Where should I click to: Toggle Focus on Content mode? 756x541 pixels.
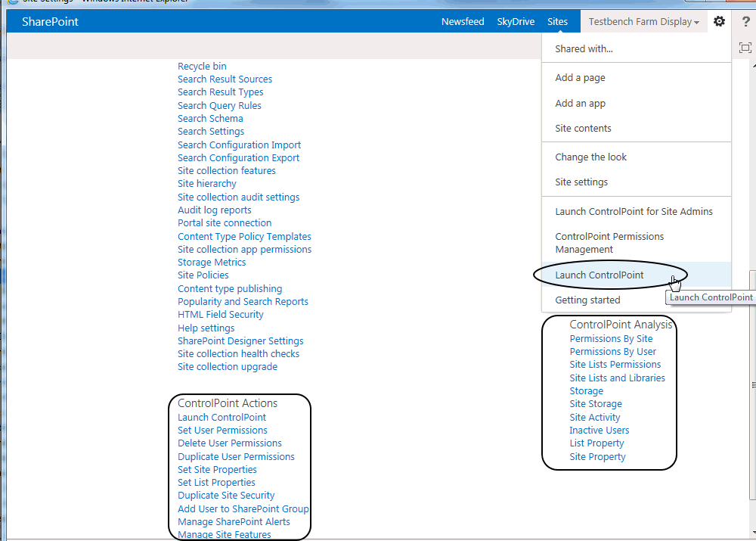[744, 47]
